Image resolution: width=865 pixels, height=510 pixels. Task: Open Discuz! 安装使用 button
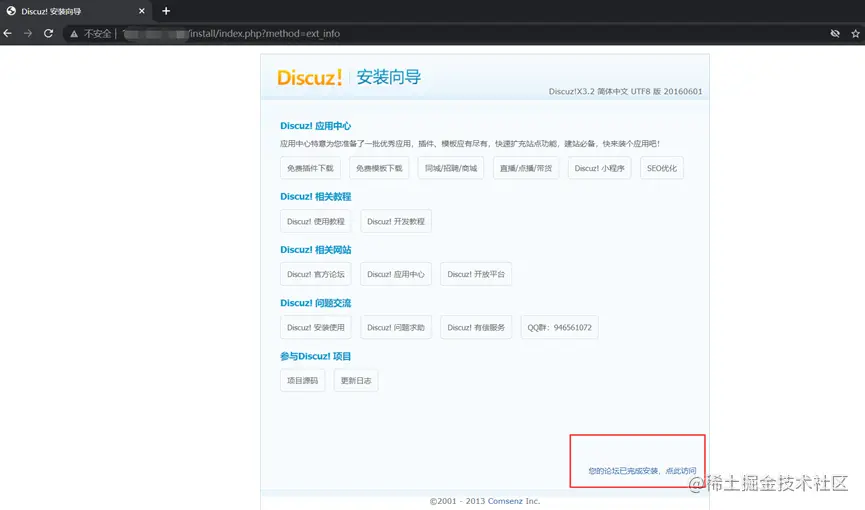coord(316,327)
